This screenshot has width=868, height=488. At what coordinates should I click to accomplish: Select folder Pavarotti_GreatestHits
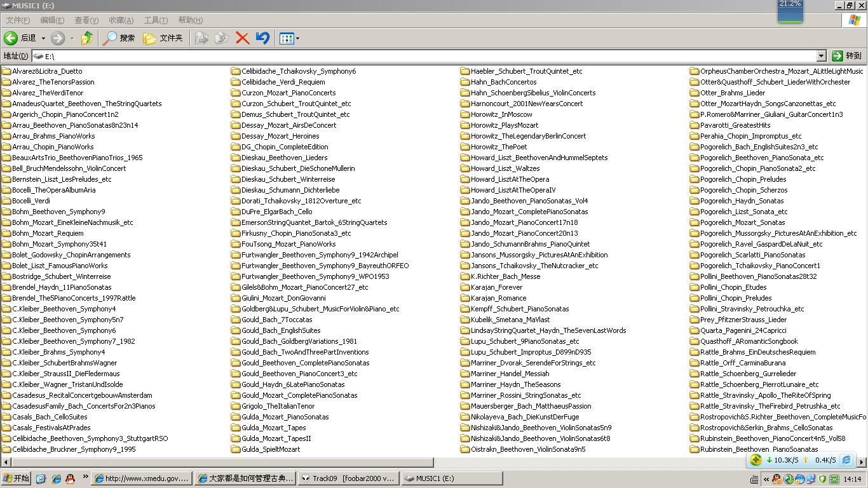click(x=735, y=125)
